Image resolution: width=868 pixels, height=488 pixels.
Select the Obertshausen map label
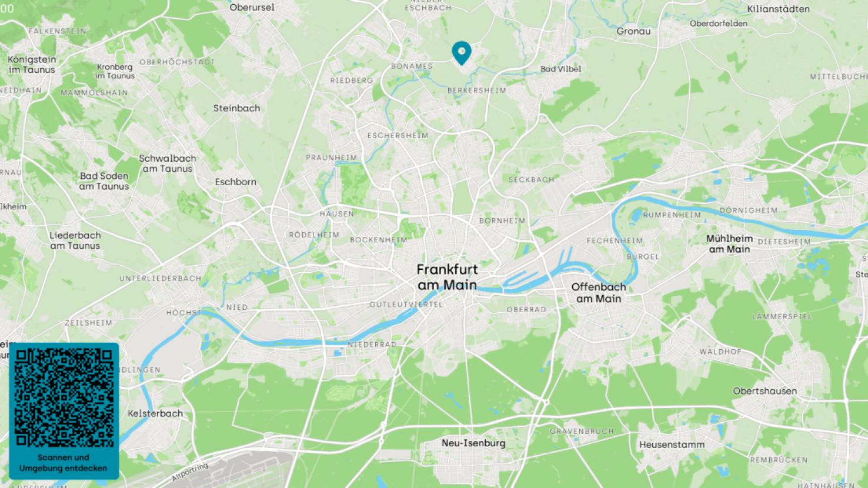pos(764,391)
